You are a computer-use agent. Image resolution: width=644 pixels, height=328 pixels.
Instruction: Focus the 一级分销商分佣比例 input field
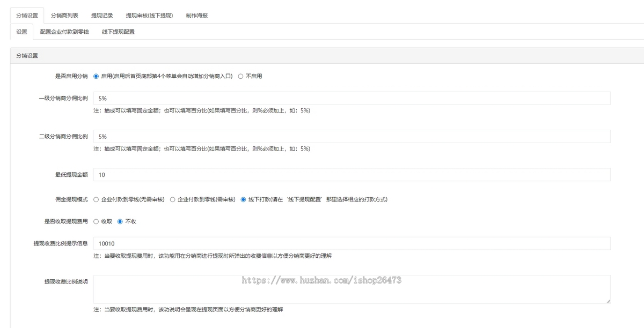(352, 98)
